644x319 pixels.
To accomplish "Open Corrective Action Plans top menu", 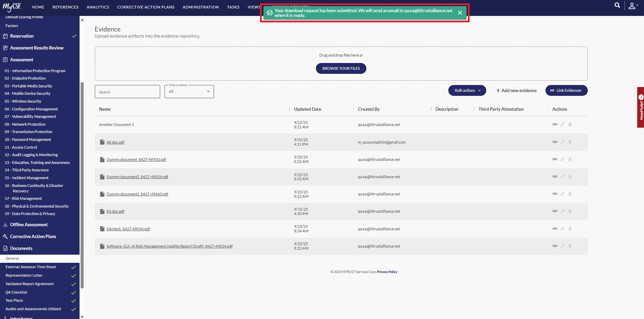I will click(x=146, y=7).
